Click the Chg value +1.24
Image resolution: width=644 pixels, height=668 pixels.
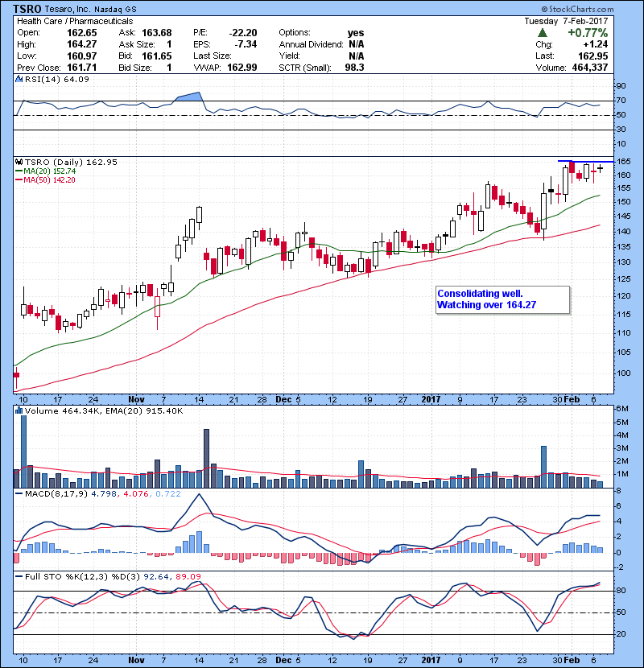[x=596, y=44]
